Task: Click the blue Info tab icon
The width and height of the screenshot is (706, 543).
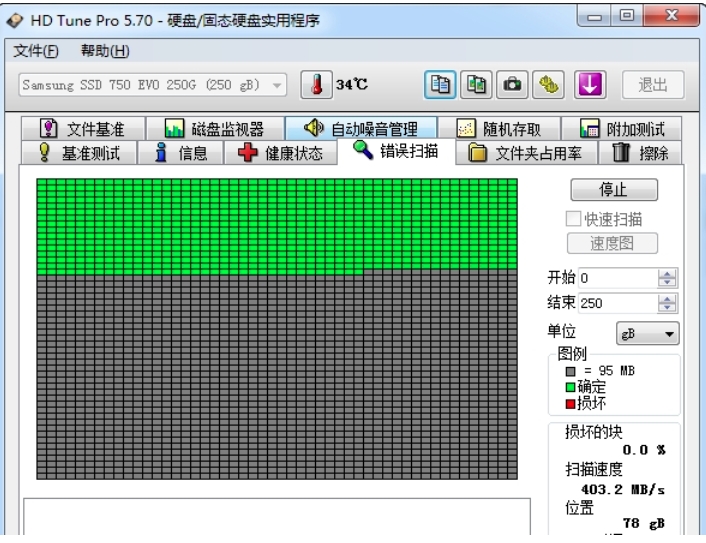Action: (161, 153)
